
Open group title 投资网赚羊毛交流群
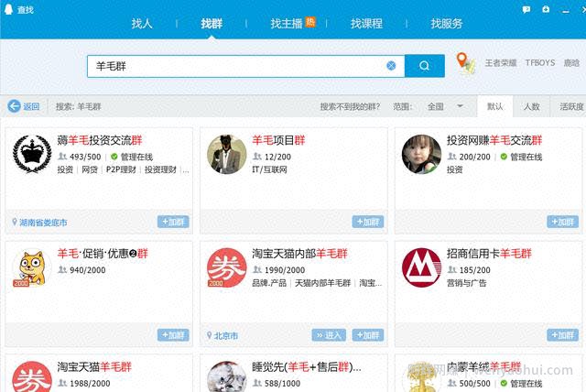(x=494, y=140)
